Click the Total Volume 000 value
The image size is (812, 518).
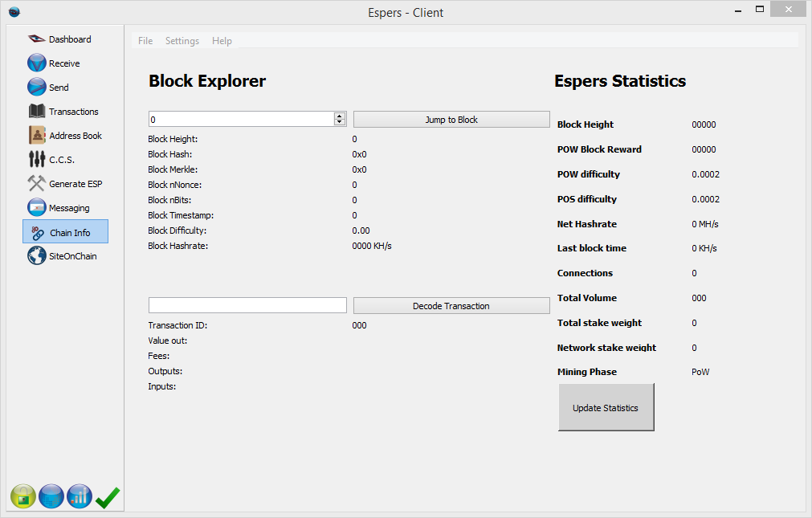point(699,298)
